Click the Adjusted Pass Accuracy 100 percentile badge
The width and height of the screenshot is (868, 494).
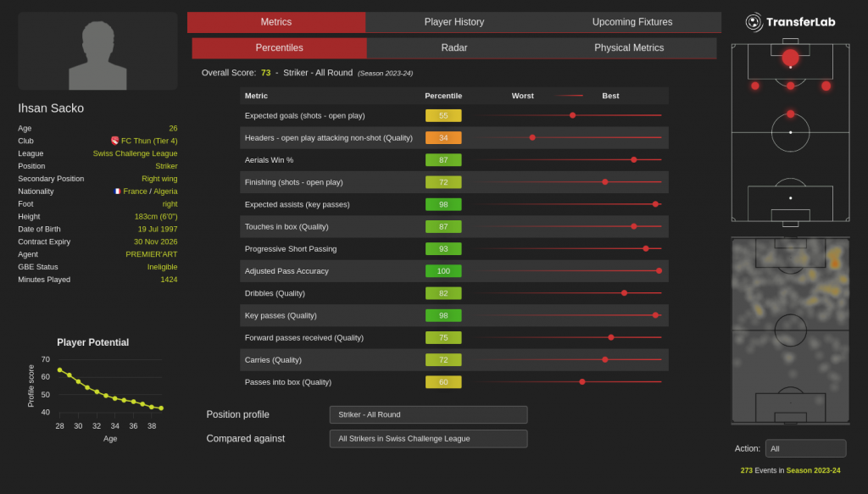point(443,271)
